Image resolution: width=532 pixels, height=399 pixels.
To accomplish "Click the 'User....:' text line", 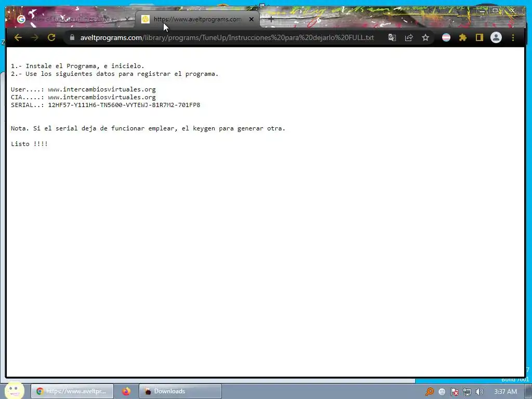I will (83, 89).
